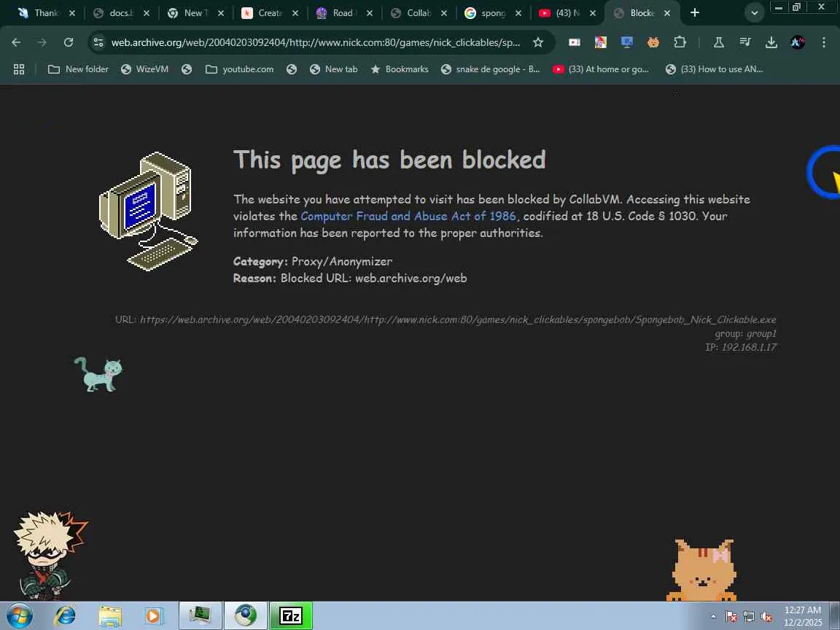
Task: Click the muted volume tray icon
Action: point(766,617)
